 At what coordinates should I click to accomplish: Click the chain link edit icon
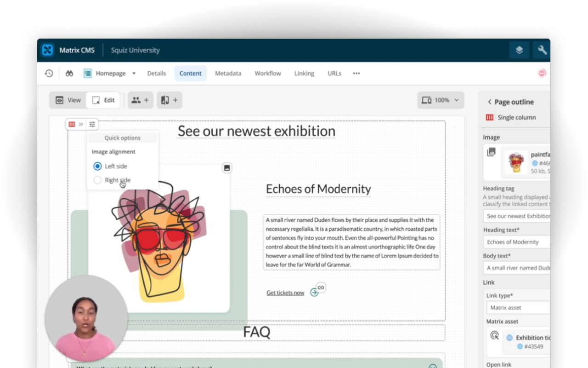pyautogui.click(x=321, y=287)
